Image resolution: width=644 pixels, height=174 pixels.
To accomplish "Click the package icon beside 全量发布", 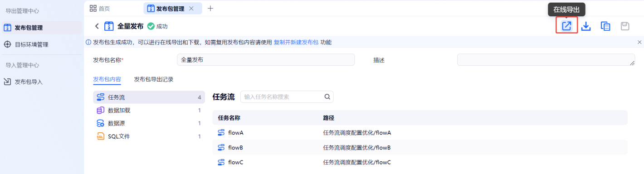I will pos(109,26).
